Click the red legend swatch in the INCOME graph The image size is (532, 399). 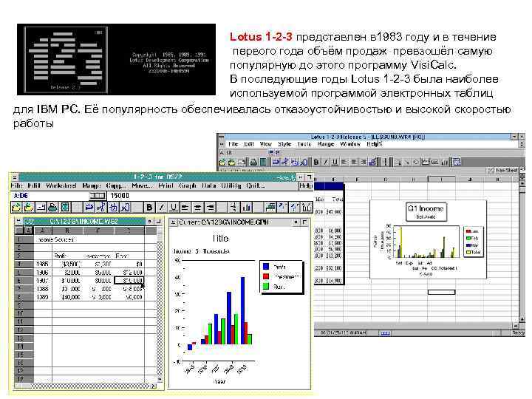[266, 276]
